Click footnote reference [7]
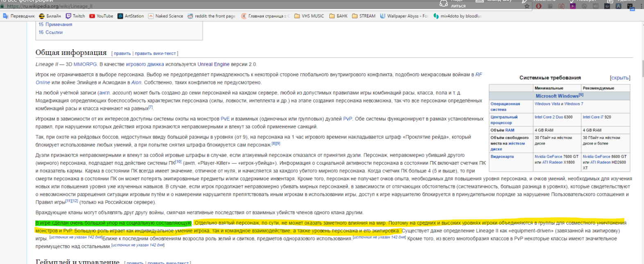This screenshot has width=644, height=264. click(151, 107)
